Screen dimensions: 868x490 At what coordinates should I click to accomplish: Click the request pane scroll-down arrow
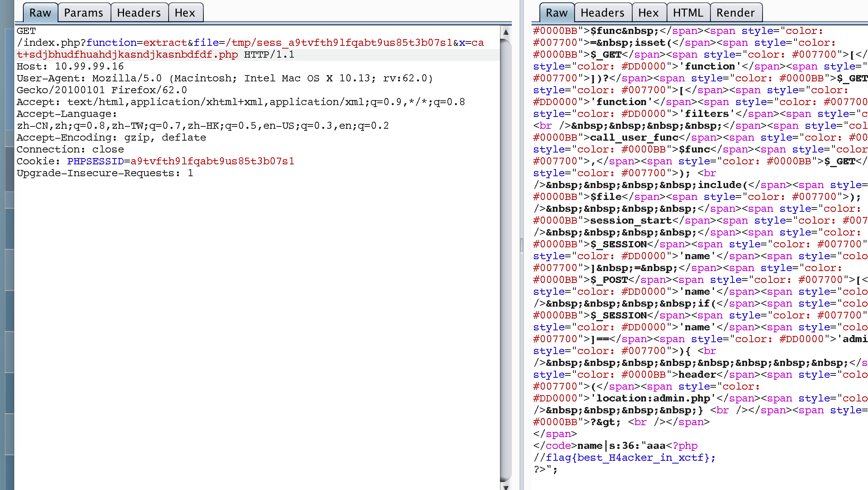[x=505, y=487]
